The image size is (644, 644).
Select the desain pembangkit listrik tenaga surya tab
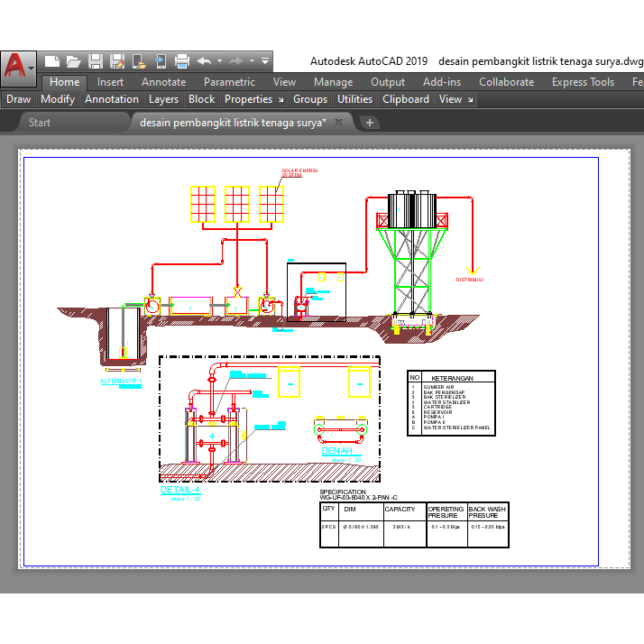click(x=233, y=123)
